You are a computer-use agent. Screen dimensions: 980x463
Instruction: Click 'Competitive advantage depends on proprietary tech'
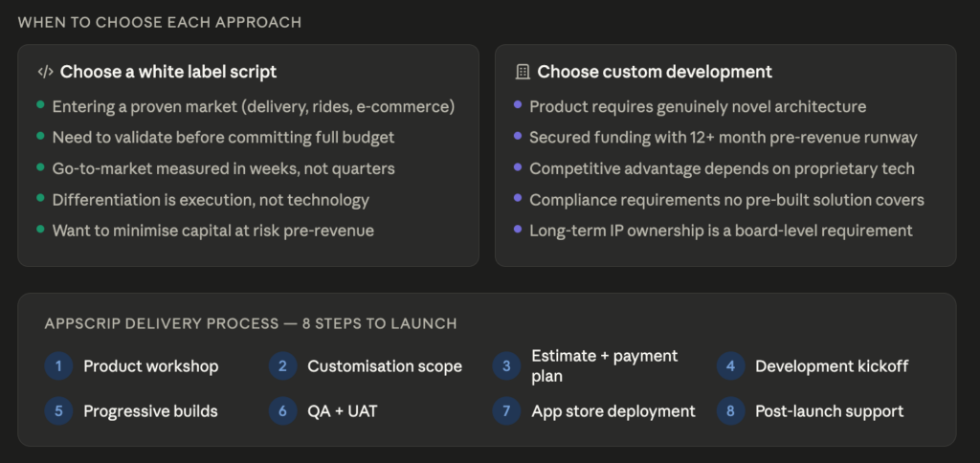click(x=722, y=168)
